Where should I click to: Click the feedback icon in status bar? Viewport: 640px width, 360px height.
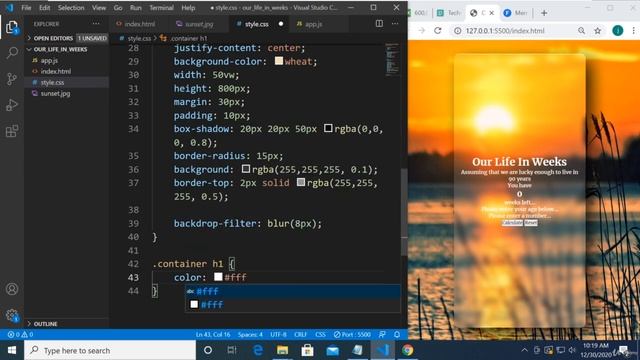pos(382,334)
